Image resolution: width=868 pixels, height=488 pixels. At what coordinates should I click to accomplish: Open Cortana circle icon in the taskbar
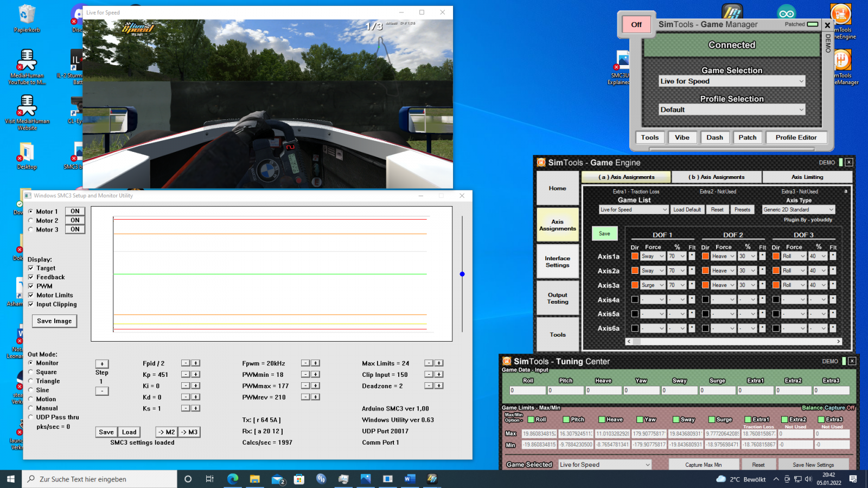(188, 479)
